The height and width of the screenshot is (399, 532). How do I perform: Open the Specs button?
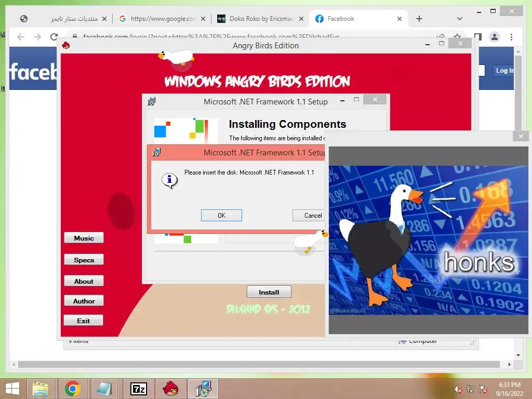coord(84,260)
